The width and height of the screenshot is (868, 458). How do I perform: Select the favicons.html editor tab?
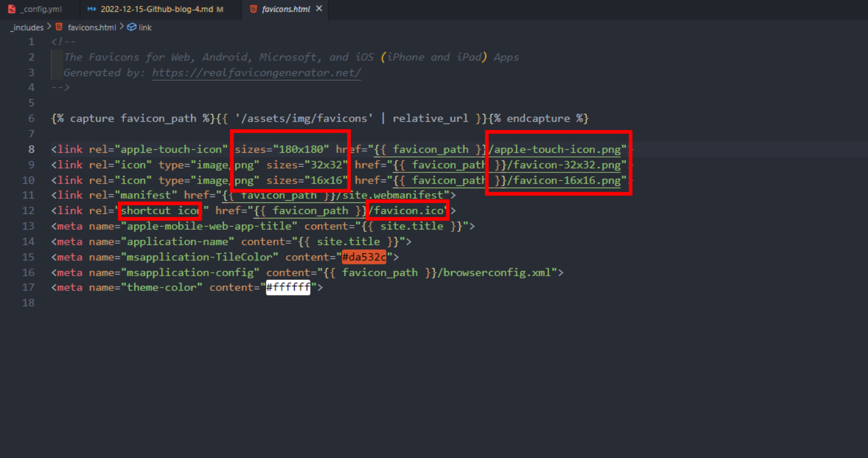coord(285,9)
